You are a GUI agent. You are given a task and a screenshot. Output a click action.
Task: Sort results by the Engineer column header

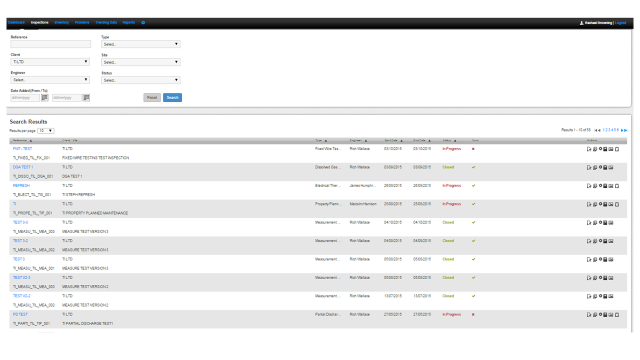(x=358, y=140)
